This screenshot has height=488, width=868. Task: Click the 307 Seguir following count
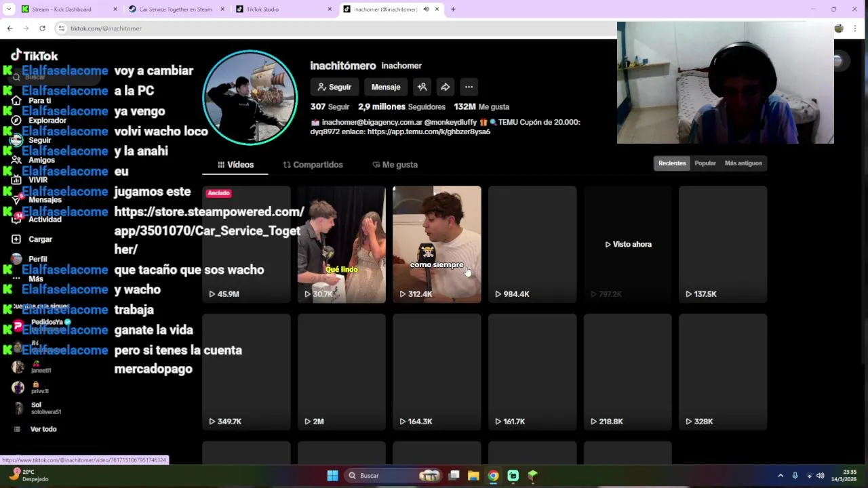point(330,106)
